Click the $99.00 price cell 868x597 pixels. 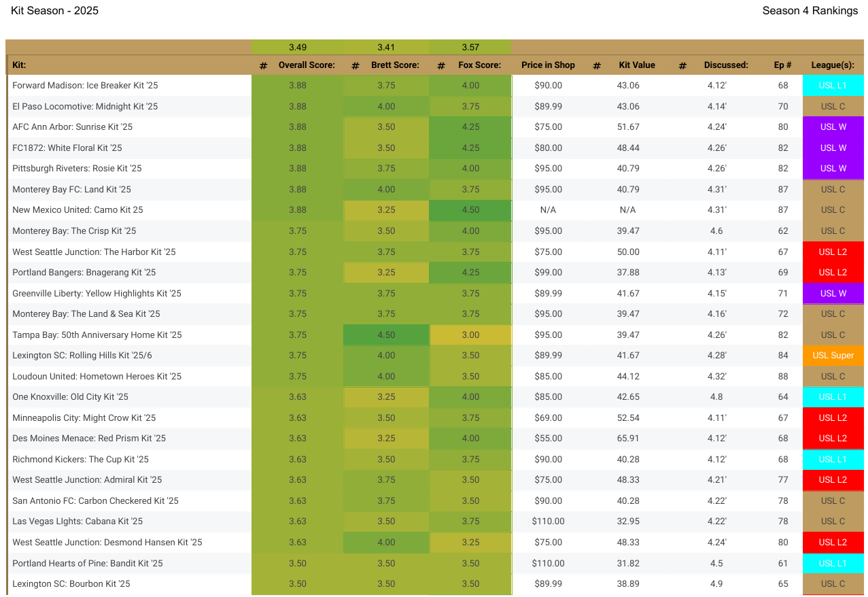(x=549, y=273)
